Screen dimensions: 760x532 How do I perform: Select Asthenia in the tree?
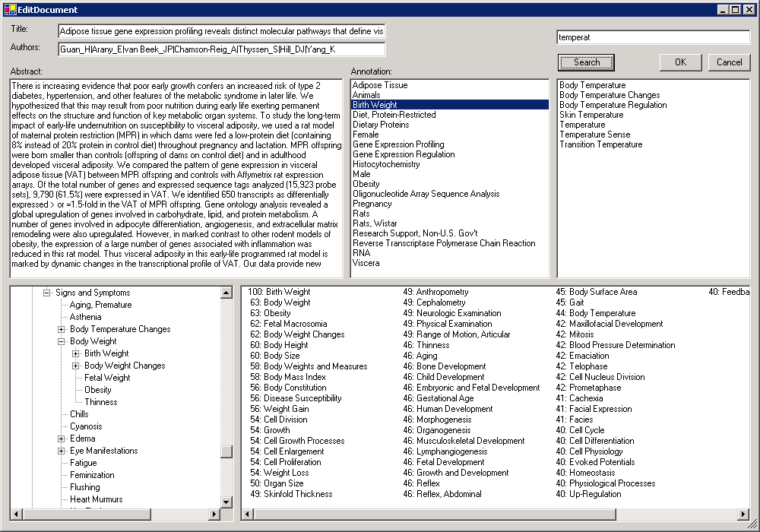85,317
